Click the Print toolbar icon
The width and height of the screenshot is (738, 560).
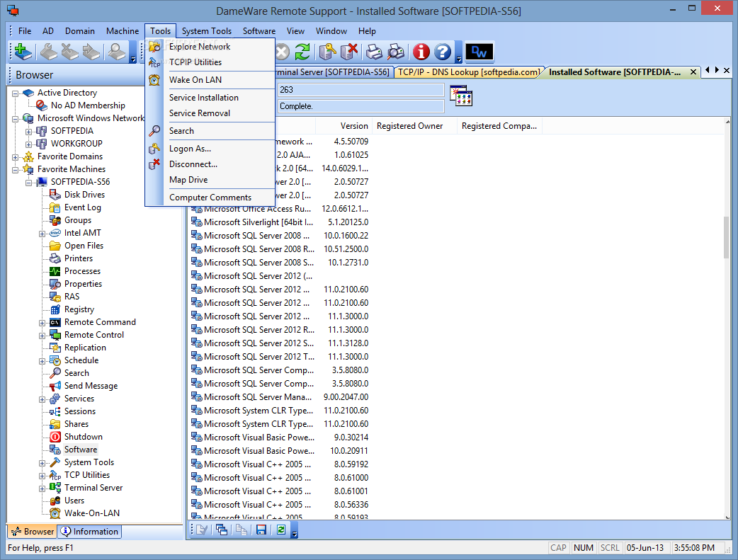click(374, 52)
